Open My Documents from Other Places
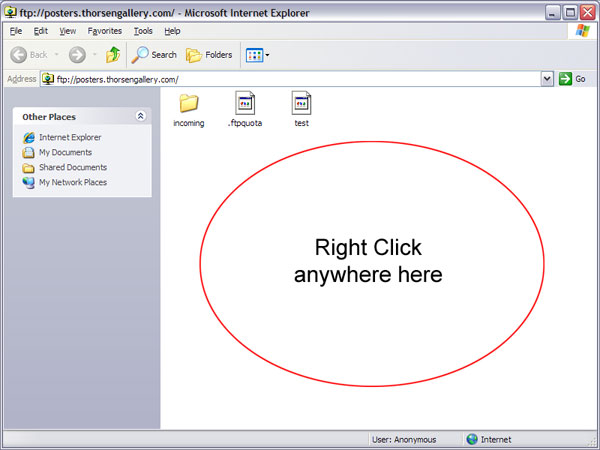Screen dimensions: 600x450 (65, 152)
